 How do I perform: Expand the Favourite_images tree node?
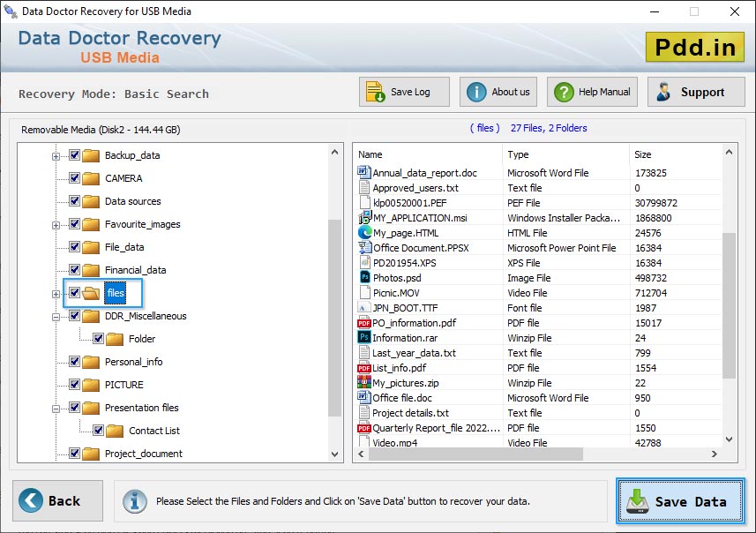point(56,225)
